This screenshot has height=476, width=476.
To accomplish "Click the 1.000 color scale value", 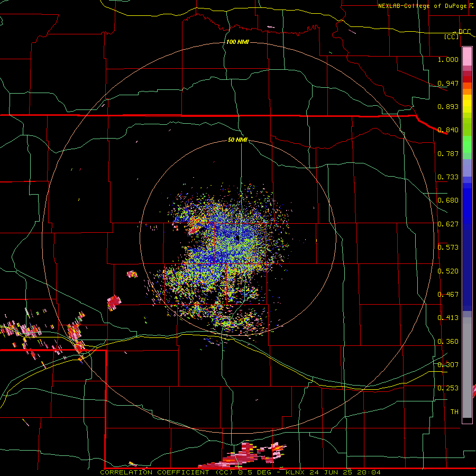I will [448, 59].
